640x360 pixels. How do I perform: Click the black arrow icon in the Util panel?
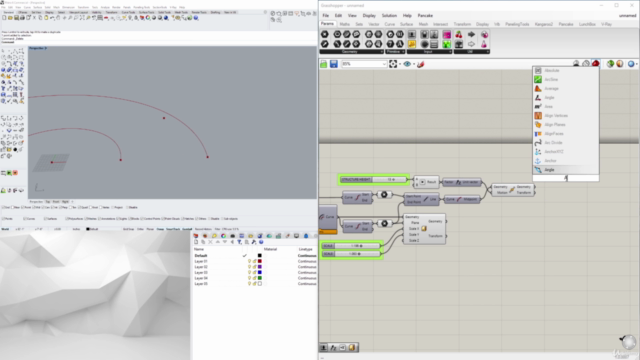click(471, 35)
